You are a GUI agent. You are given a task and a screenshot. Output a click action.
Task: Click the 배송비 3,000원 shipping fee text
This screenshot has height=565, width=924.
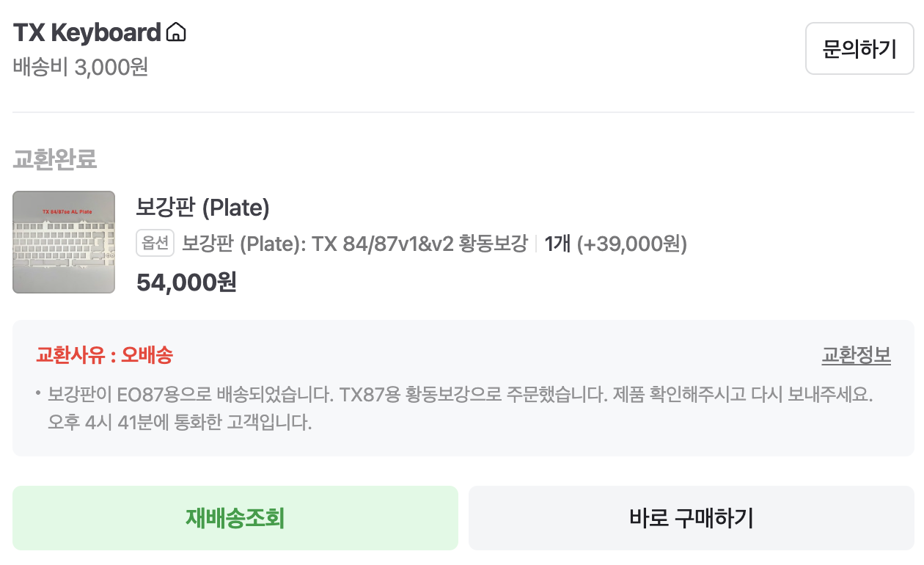coord(81,68)
